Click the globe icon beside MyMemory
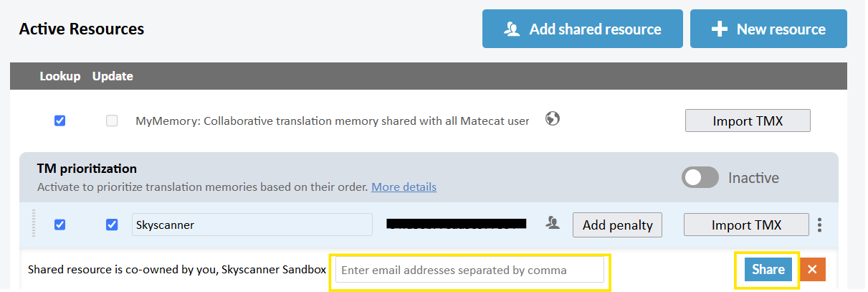The height and width of the screenshot is (292, 868). [552, 119]
